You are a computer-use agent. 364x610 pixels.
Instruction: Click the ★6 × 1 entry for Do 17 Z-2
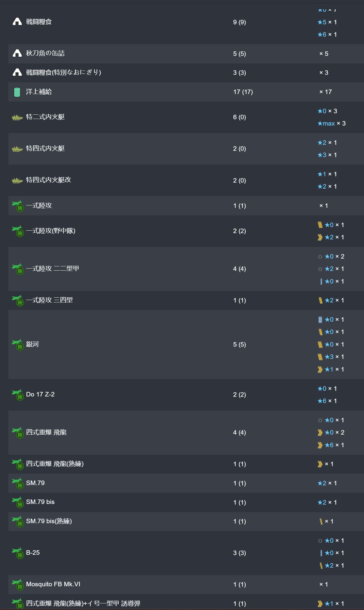coord(327,401)
